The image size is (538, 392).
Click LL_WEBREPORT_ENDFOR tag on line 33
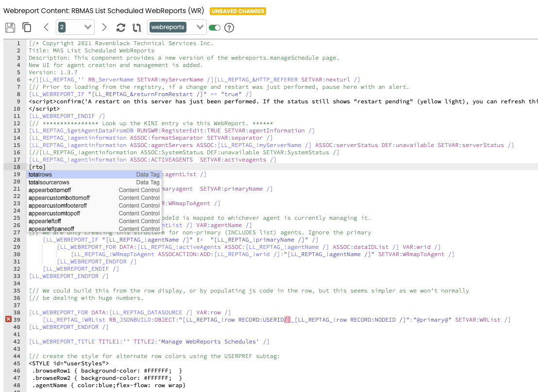click(x=68, y=276)
